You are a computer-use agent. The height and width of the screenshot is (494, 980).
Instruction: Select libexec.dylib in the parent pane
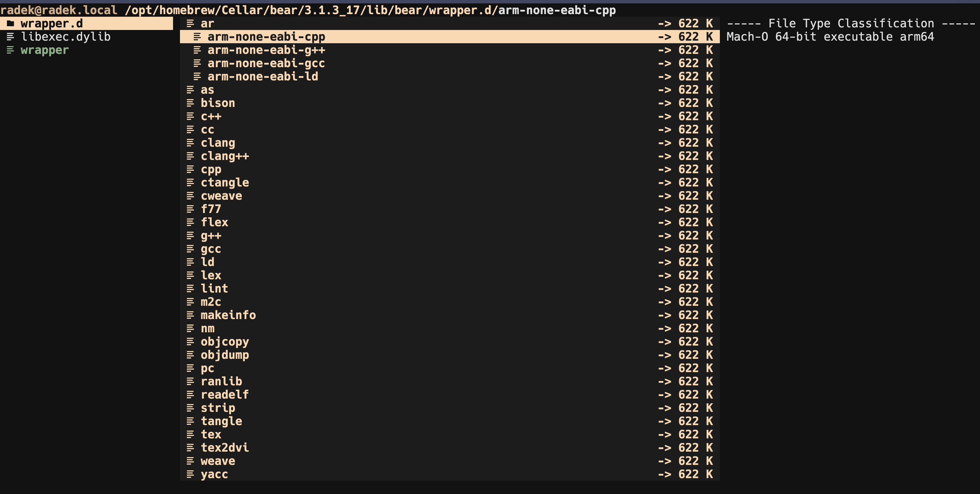66,37
